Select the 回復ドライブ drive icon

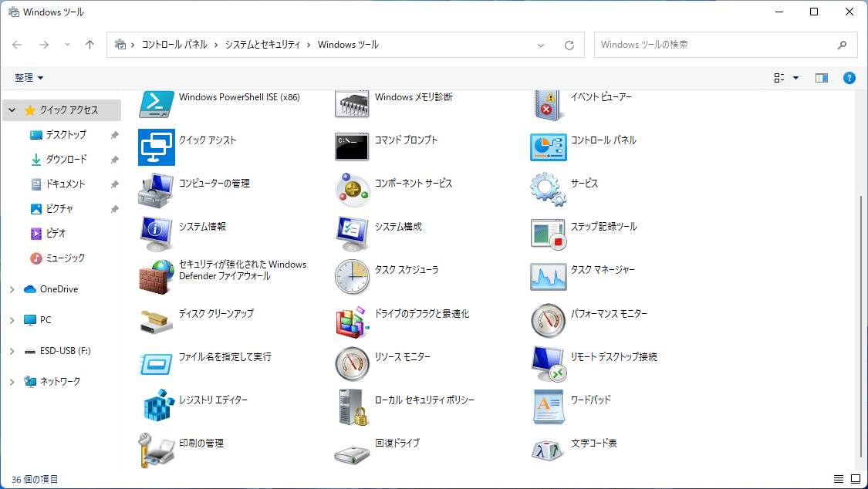352,455
